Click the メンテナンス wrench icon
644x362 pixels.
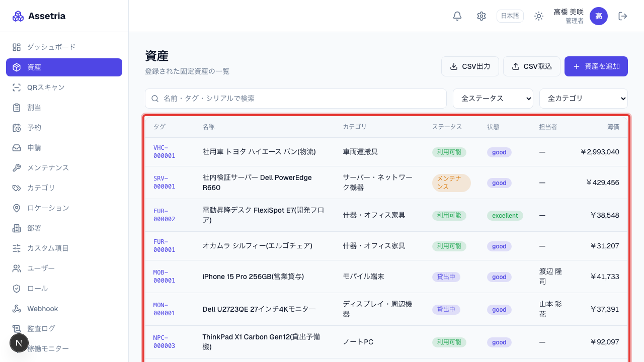point(17,168)
